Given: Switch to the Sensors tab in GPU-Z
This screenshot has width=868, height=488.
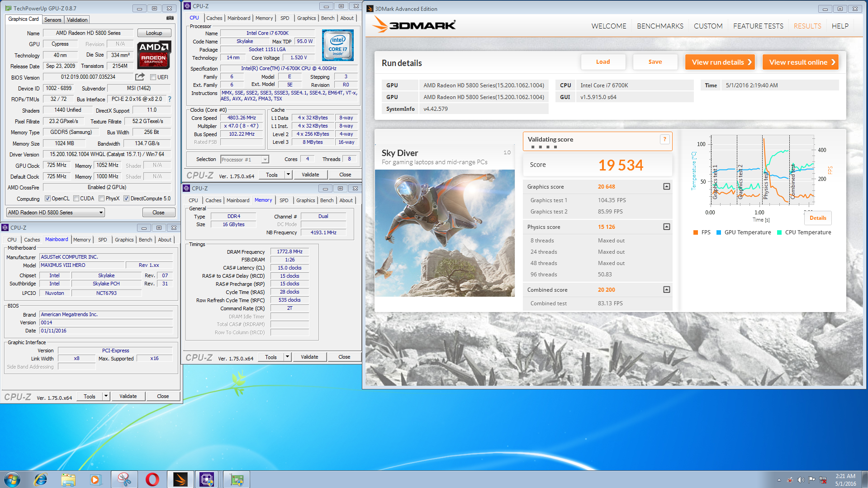Looking at the screenshot, I should (53, 20).
